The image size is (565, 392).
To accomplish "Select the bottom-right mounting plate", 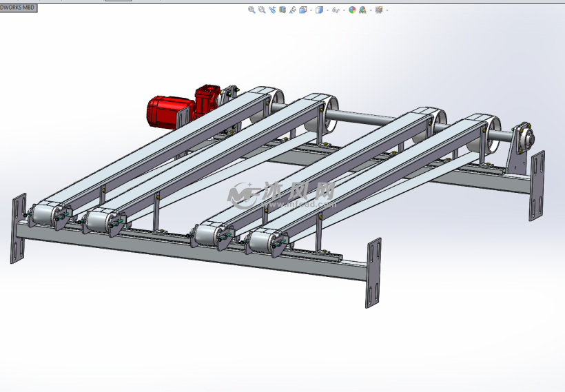I will 373,273.
